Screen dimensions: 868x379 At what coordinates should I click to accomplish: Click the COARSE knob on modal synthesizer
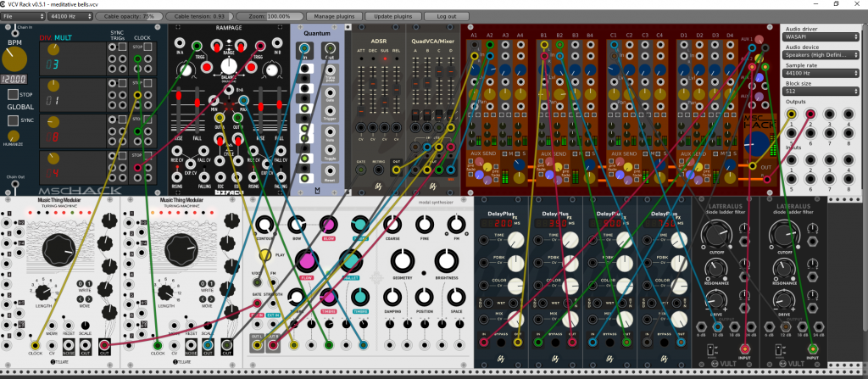pyautogui.click(x=392, y=225)
